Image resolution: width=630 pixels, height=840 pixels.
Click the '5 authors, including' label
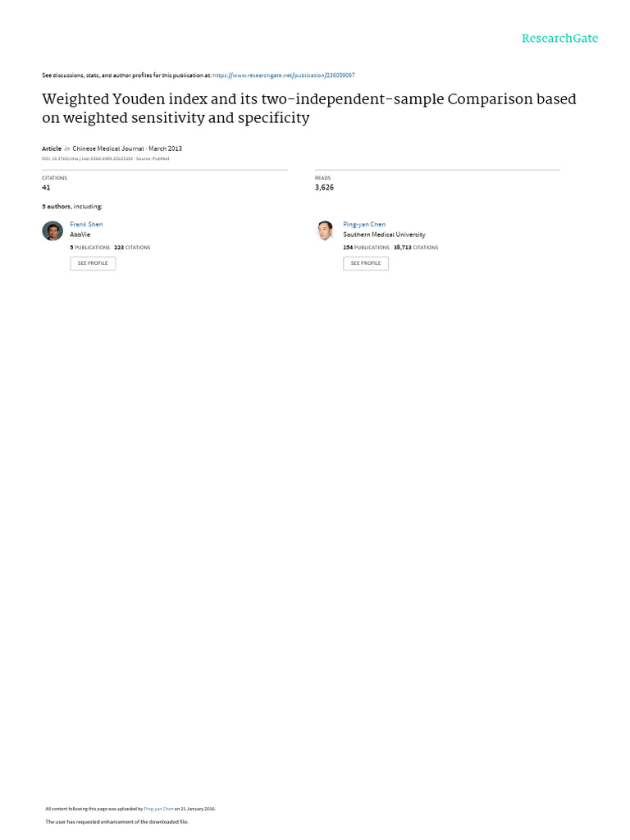point(72,207)
